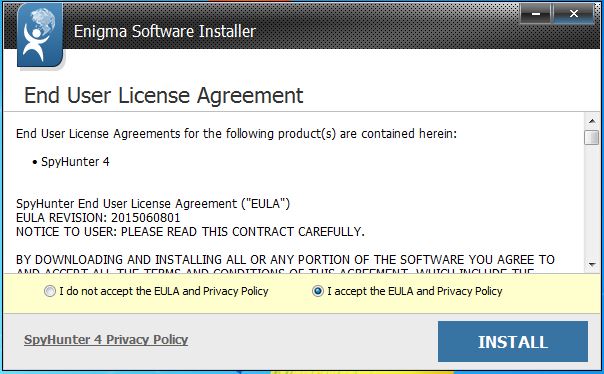Click the EULA scrollbar down arrow
The width and height of the screenshot is (604, 374).
coord(592,265)
